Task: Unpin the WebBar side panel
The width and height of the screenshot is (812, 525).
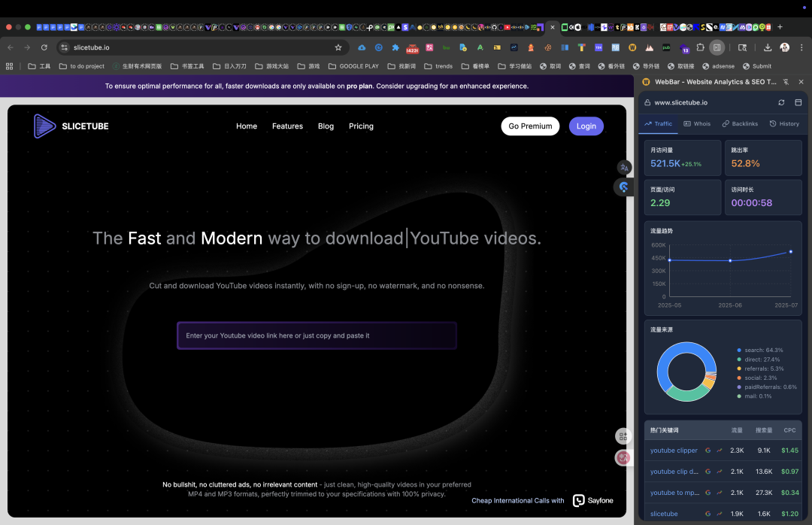Action: [x=786, y=82]
